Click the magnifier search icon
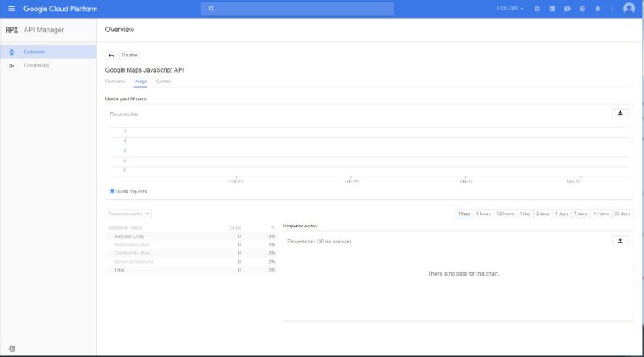 (x=212, y=9)
